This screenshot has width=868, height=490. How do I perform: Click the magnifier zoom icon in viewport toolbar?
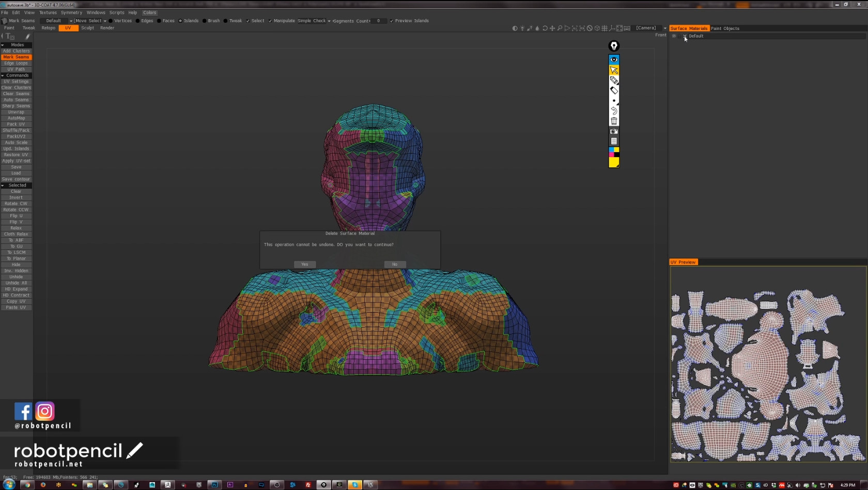560,28
